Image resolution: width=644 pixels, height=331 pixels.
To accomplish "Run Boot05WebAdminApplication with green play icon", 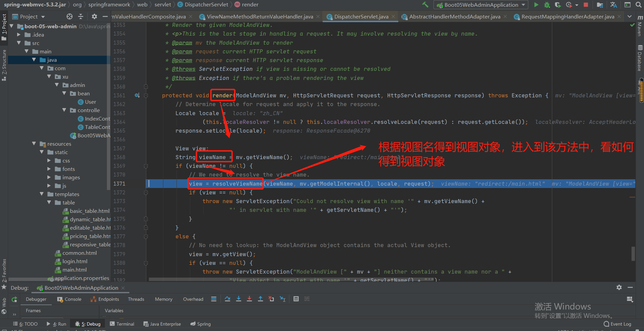I will point(536,5).
